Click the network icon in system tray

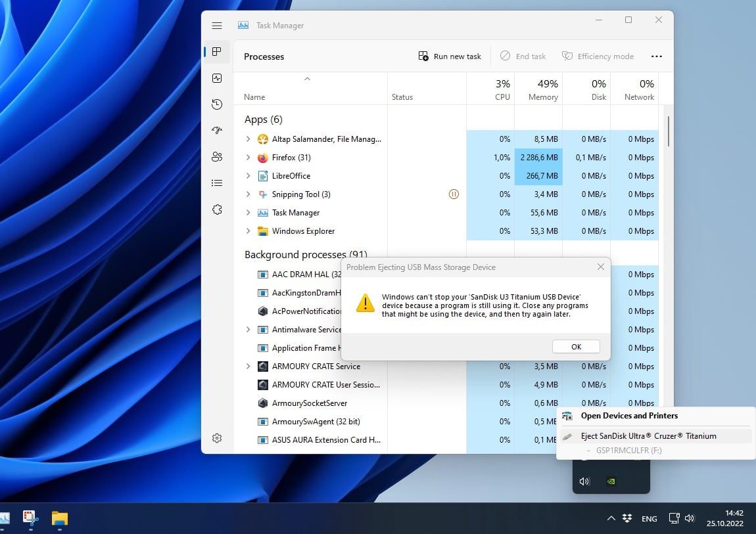tap(674, 518)
